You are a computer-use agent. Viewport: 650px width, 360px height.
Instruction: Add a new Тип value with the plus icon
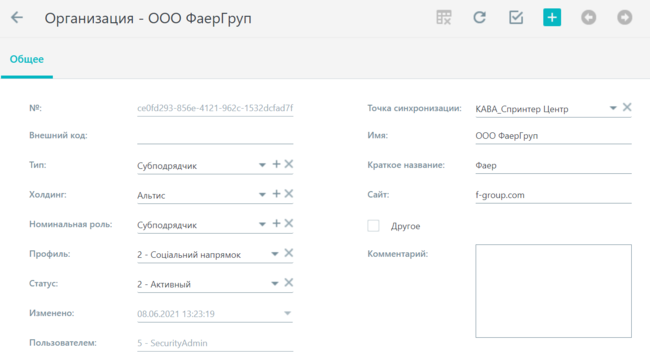[x=276, y=164]
